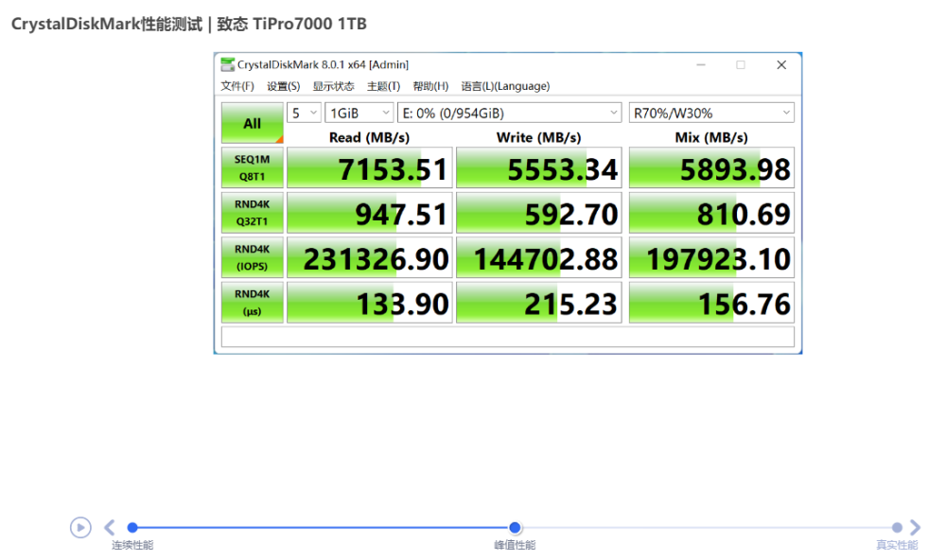Jump to the 连续性能 timeline marker
This screenshot has height=560, width=946.
(x=132, y=528)
